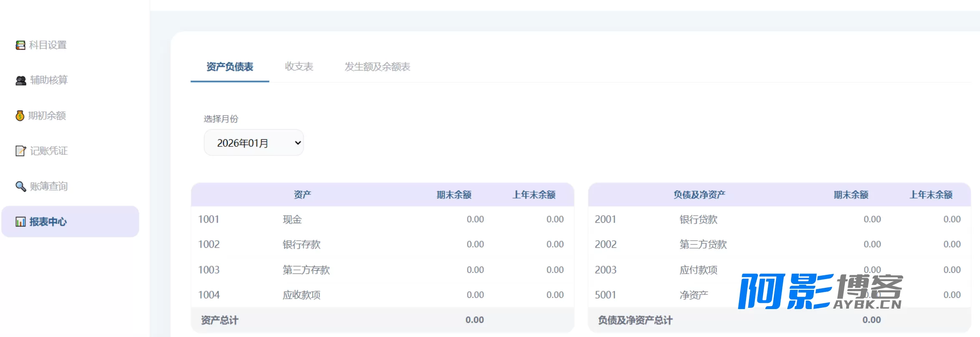Click 银行存款 上年末余额 value
The height and width of the screenshot is (337, 980).
pyautogui.click(x=555, y=244)
